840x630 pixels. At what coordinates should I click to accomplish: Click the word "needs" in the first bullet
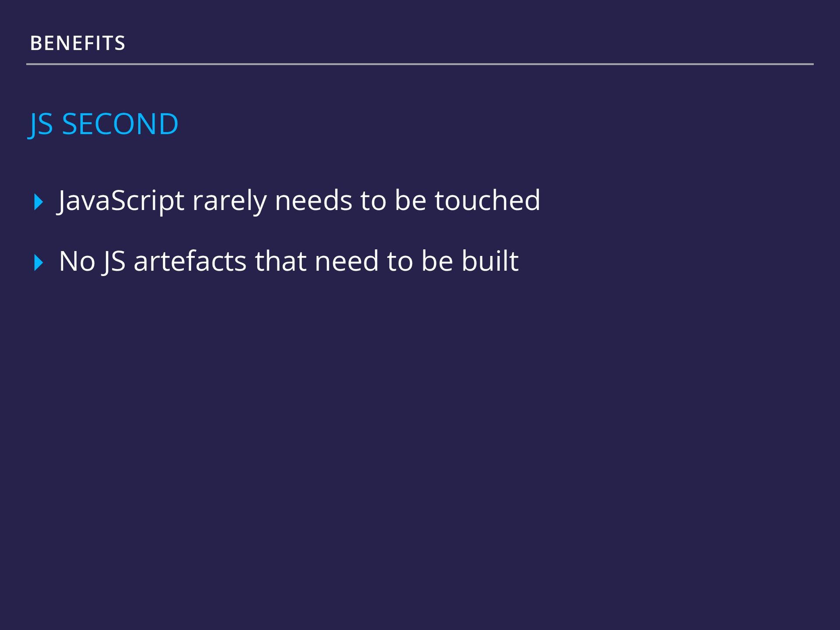[314, 201]
